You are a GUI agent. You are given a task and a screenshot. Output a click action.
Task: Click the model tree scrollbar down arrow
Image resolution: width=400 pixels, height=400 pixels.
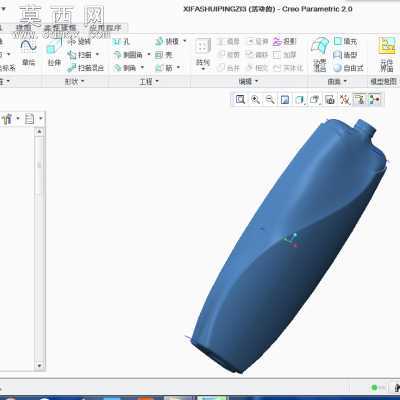click(x=39, y=366)
